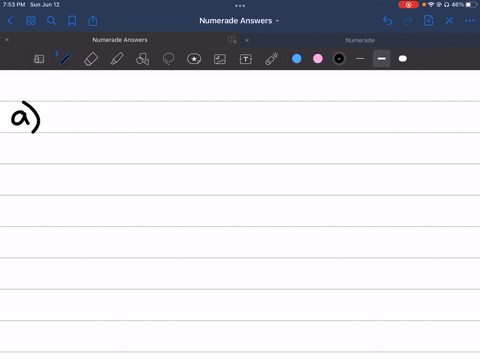Toggle the zoom window tool
Viewport: 480px width, 360px height.
(x=39, y=59)
